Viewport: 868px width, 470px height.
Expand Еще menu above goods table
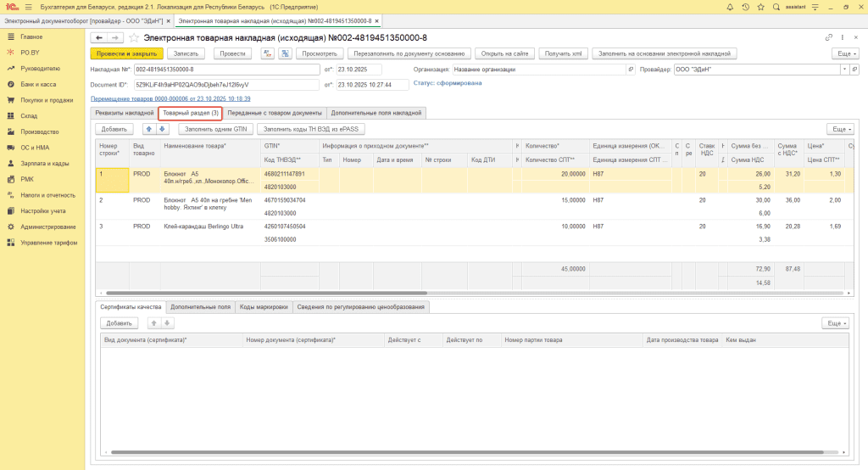point(839,129)
